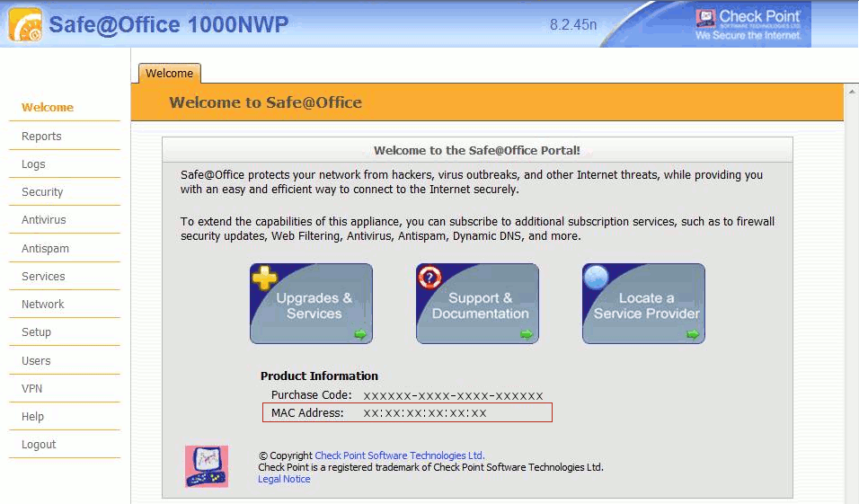Click the Product Information heading
Image resolution: width=859 pixels, height=504 pixels.
coord(319,376)
